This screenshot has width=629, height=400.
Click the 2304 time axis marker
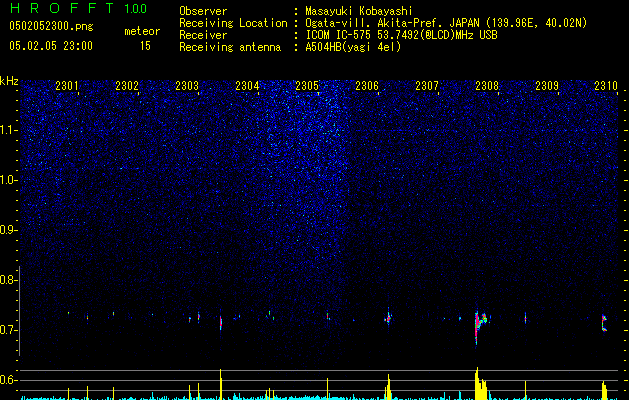click(247, 86)
